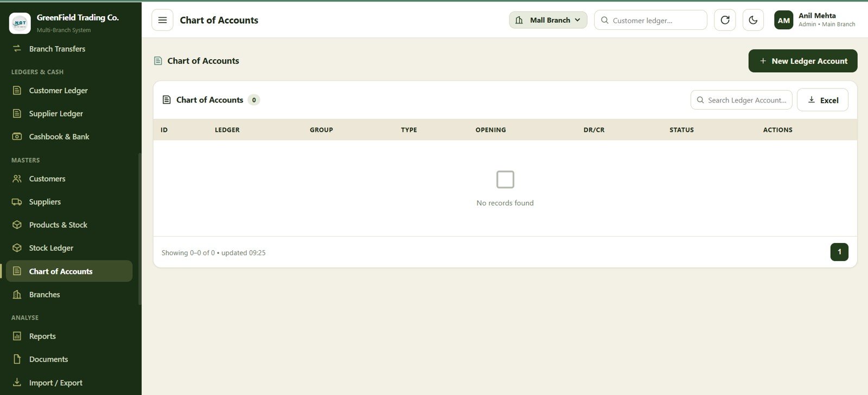Click the sidebar vertical scrollbar
Screen dimensions: 868x395
140,228
